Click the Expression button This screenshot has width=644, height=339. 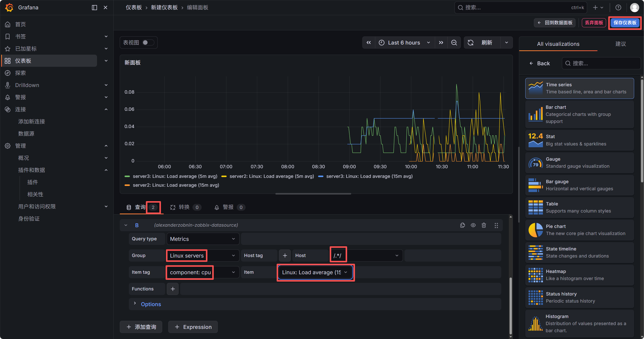click(193, 327)
